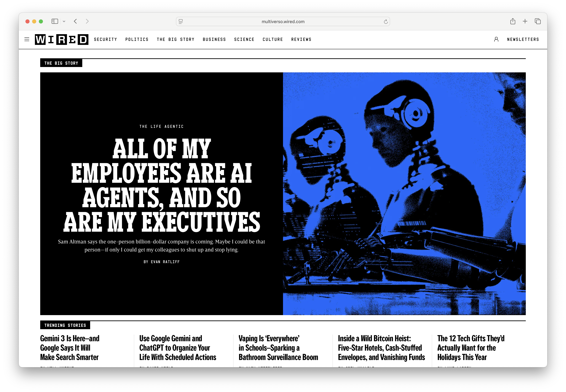Click the WIRED logo
The image size is (566, 392).
[62, 39]
